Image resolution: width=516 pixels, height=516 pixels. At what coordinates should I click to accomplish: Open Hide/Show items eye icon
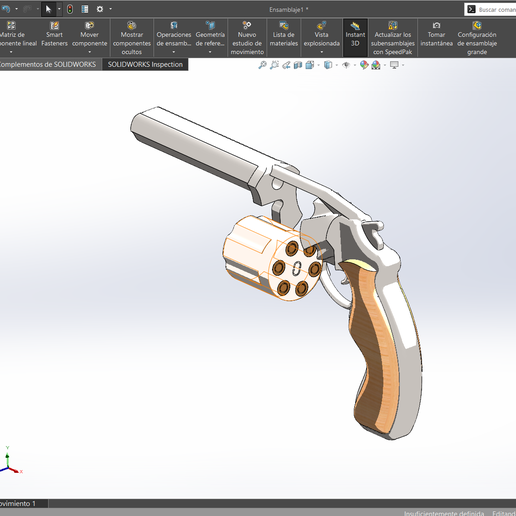(x=346, y=65)
